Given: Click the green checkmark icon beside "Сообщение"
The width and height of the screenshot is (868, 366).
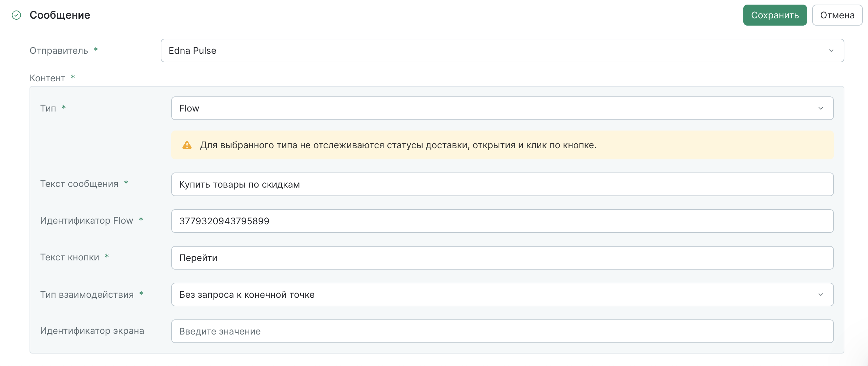Looking at the screenshot, I should (16, 15).
